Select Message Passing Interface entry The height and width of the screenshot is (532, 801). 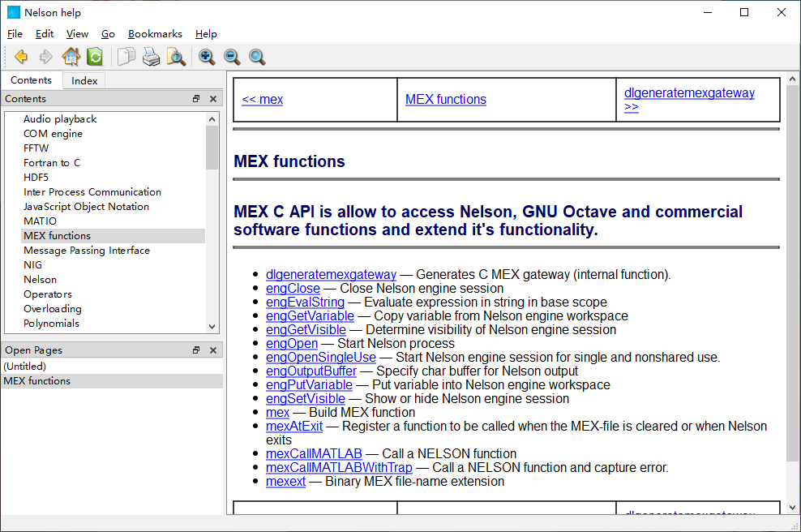click(86, 251)
